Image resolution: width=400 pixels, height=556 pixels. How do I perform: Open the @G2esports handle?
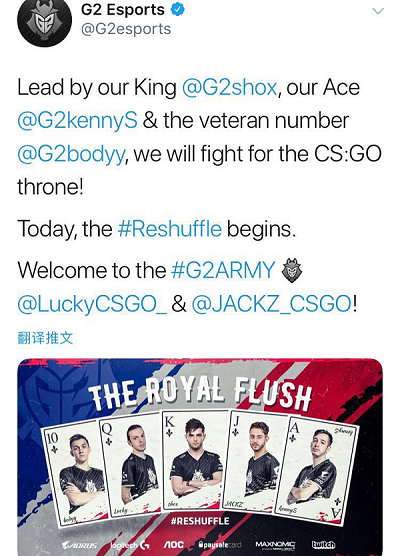pos(126,29)
